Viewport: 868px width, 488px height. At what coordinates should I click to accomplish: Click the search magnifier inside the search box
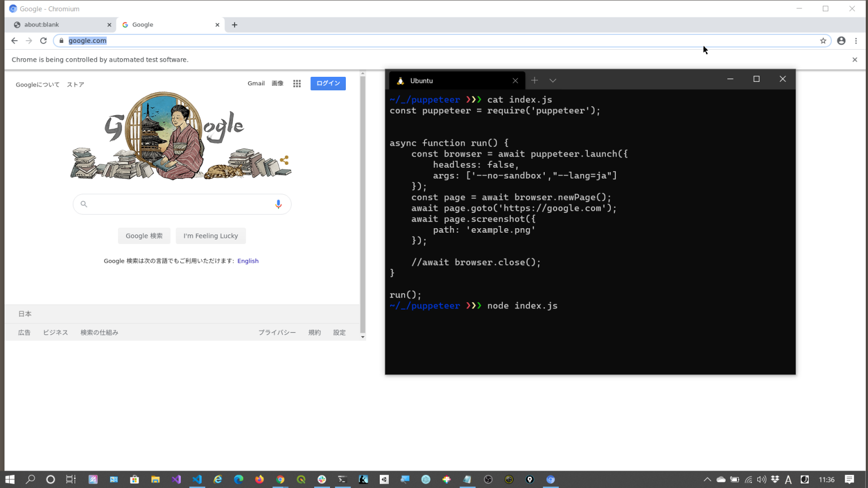pyautogui.click(x=84, y=204)
